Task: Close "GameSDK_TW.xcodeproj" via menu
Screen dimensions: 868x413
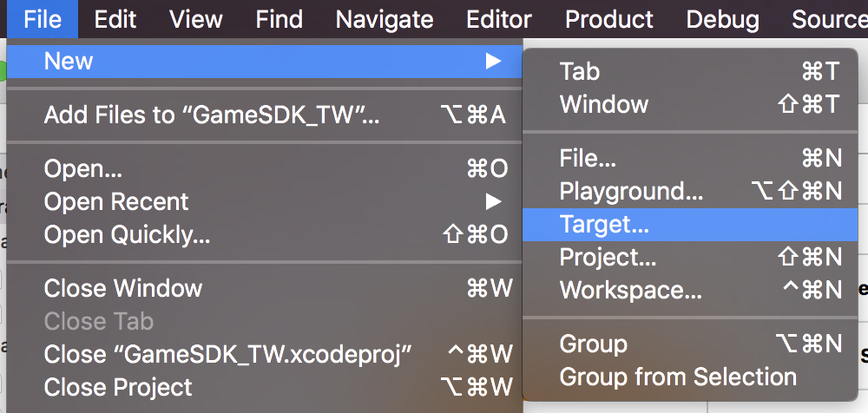Action: tap(227, 355)
